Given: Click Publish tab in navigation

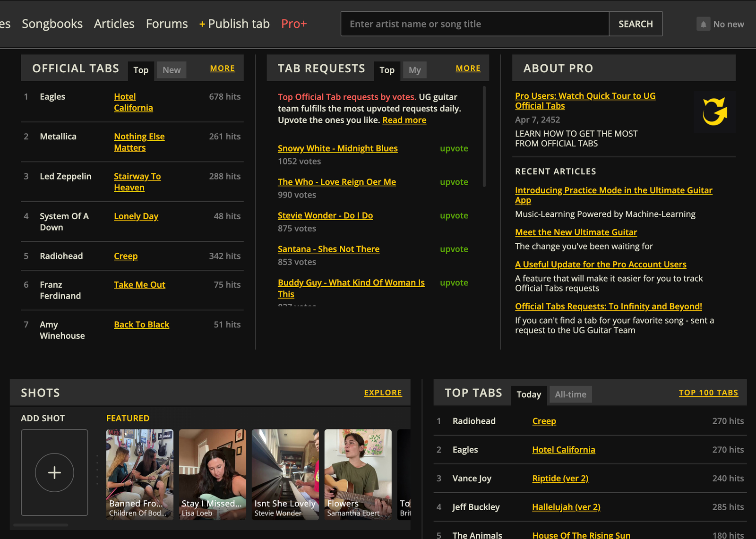Looking at the screenshot, I should point(234,24).
